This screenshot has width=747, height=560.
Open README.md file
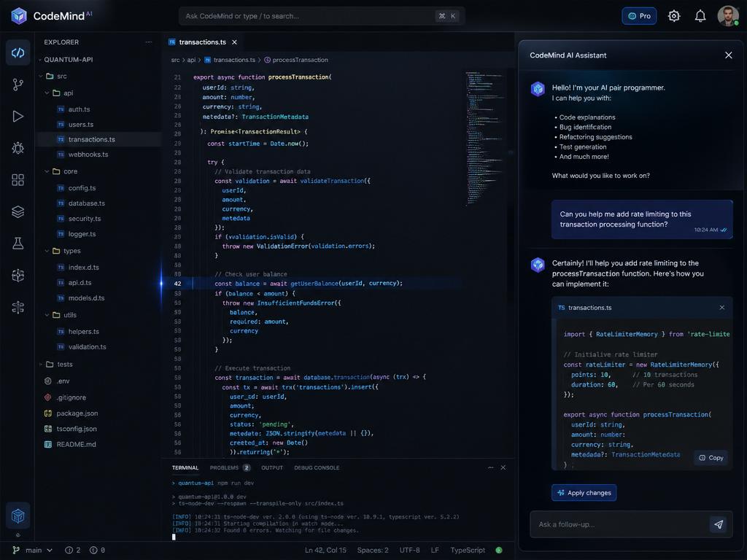76,444
